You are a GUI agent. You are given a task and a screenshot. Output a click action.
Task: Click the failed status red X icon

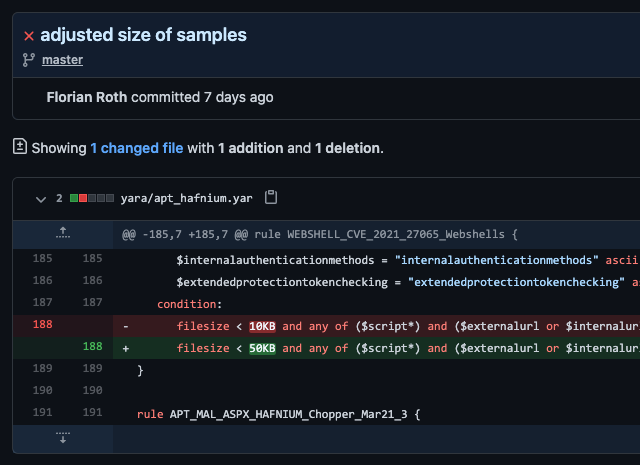coord(29,36)
